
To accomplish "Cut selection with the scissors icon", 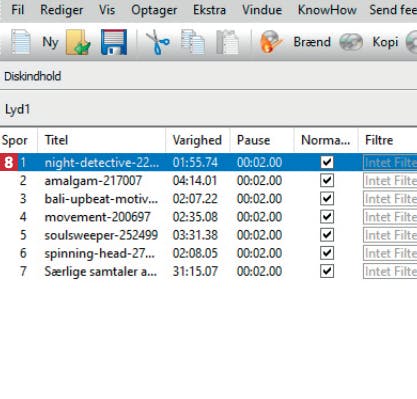I will pos(158,42).
